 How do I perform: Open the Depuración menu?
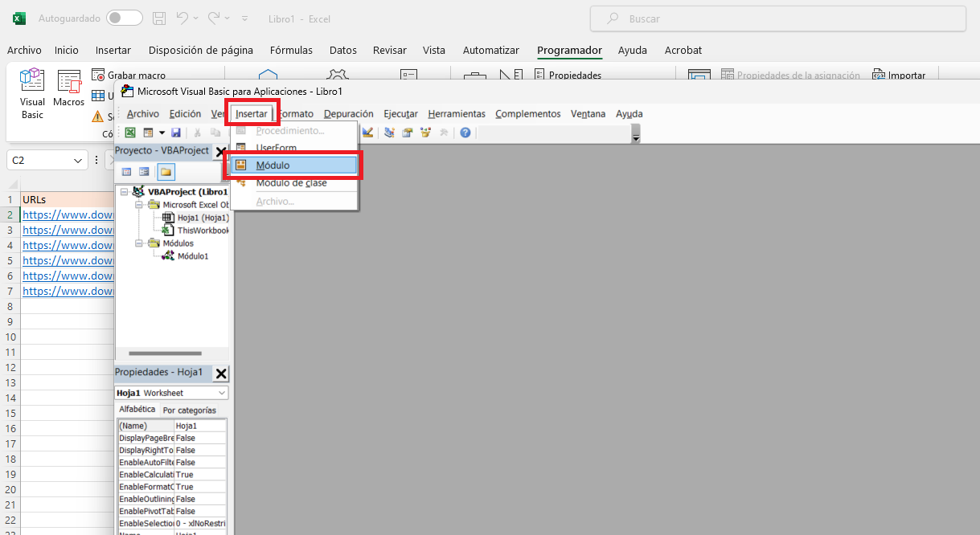(x=349, y=114)
